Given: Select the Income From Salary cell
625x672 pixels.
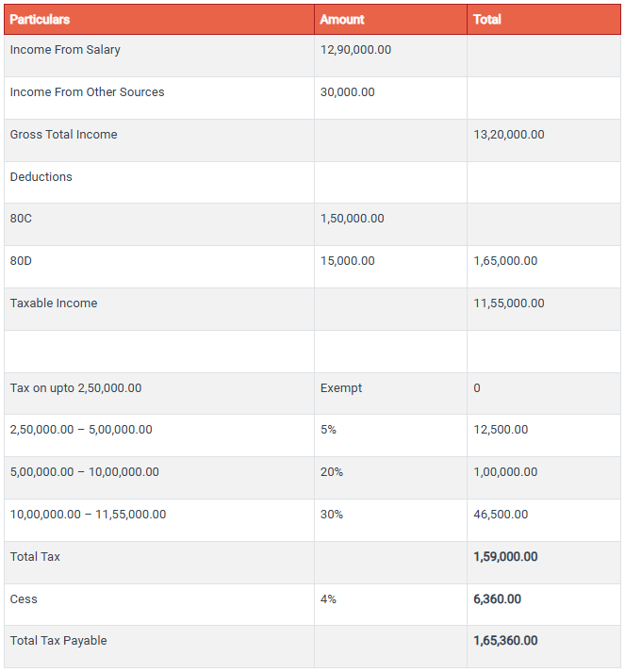Looking at the screenshot, I should pyautogui.click(x=65, y=50).
